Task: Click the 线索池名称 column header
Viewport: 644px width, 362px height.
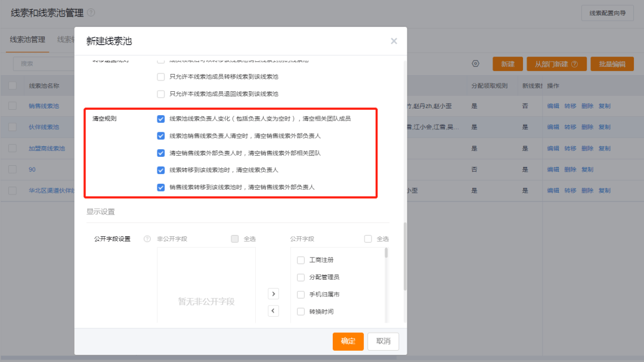Action: [x=44, y=86]
